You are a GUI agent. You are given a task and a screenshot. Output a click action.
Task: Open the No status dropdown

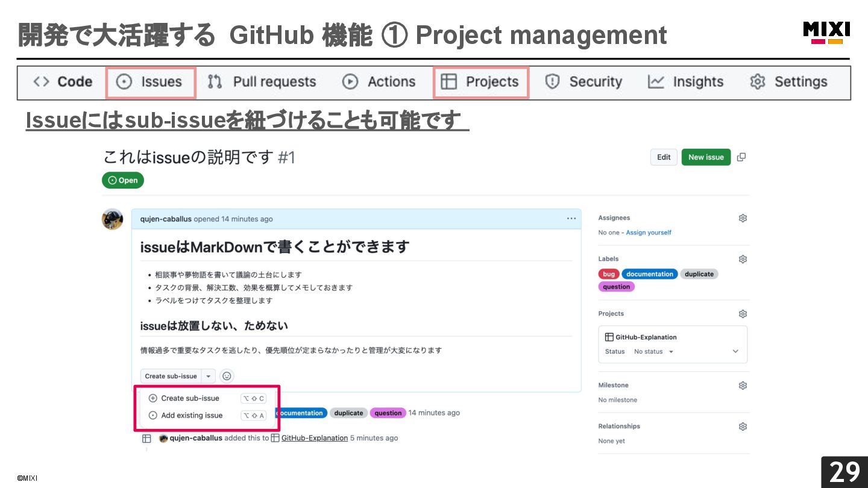(x=654, y=352)
